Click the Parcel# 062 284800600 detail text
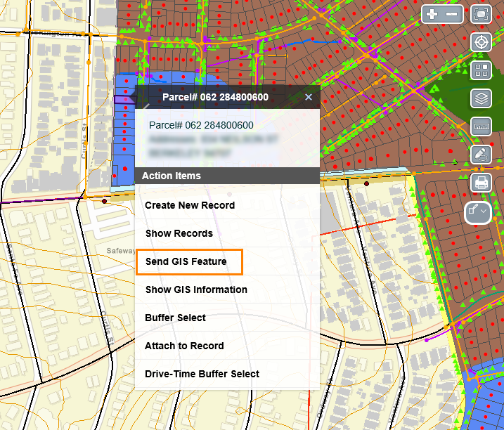504x430 pixels. (201, 125)
